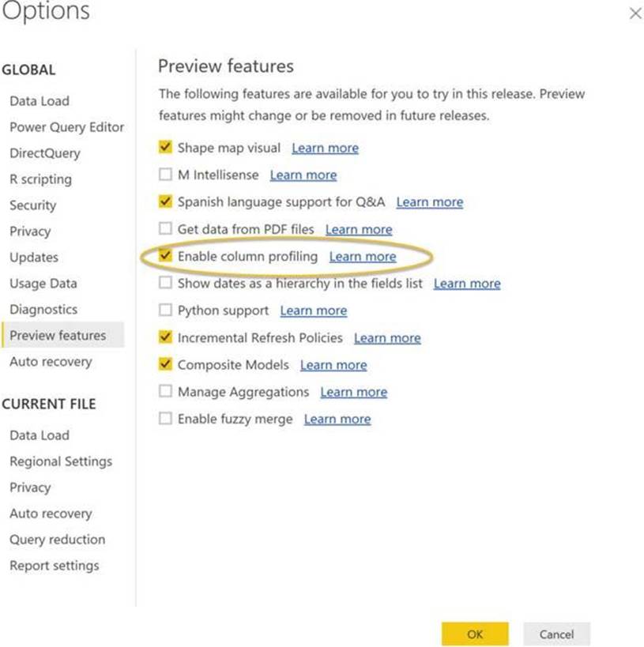Open Query reduction settings
The height and width of the screenshot is (647, 644).
point(57,540)
